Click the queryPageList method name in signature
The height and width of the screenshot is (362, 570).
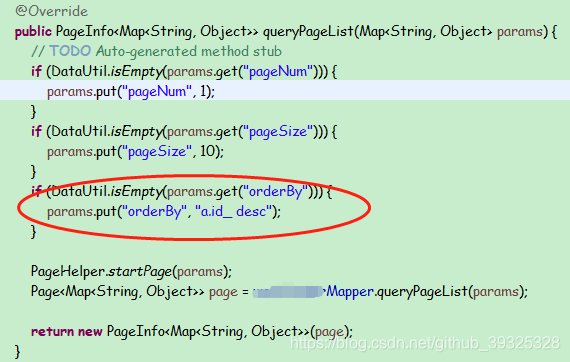pos(308,32)
